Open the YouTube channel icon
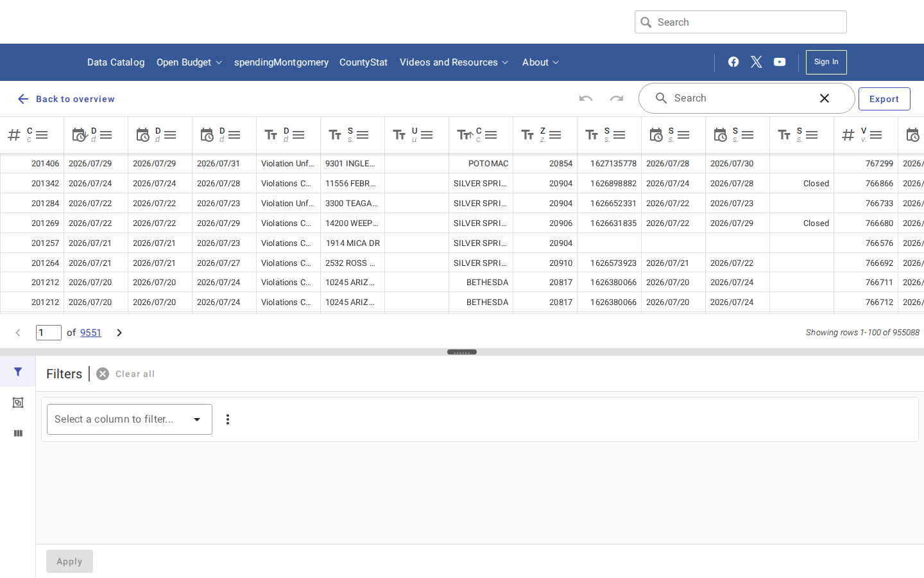The image size is (924, 578). tap(780, 62)
